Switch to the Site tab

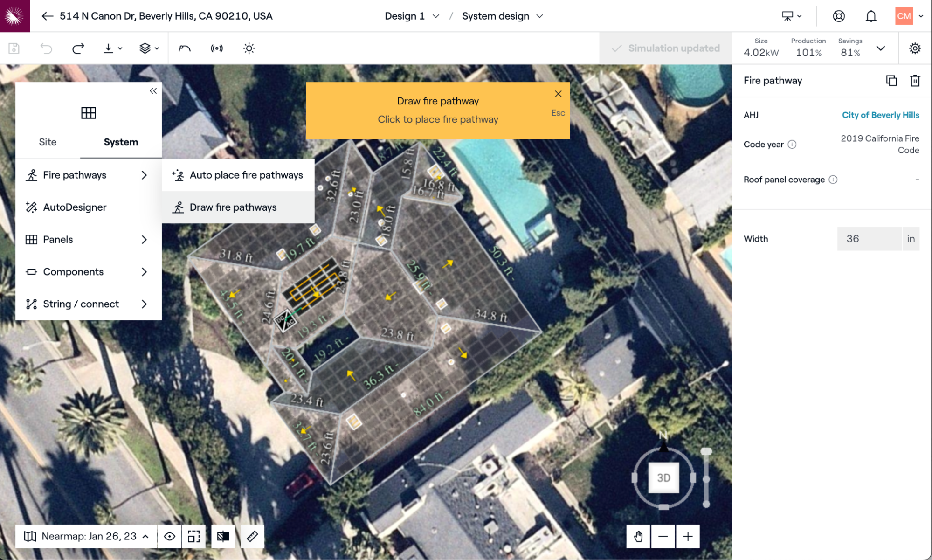pyautogui.click(x=48, y=142)
